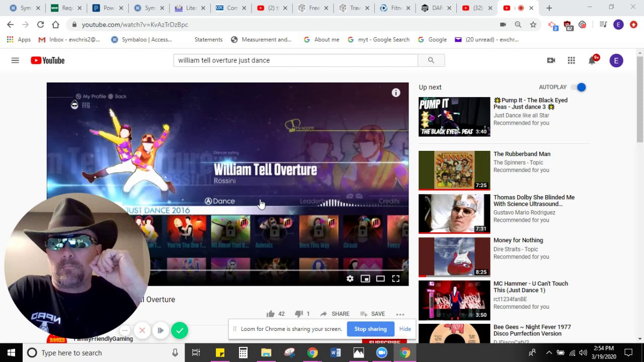
Task: Go back one page in Chrome
Action: click(10, 25)
